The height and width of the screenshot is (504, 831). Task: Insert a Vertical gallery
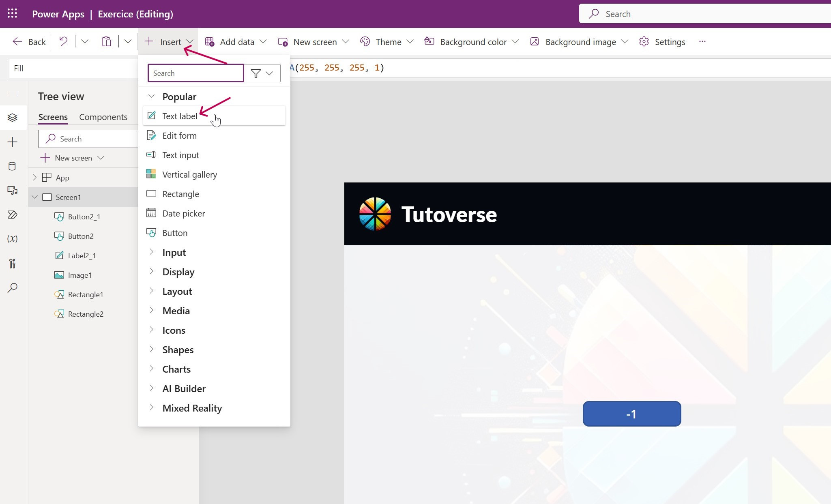click(x=189, y=175)
